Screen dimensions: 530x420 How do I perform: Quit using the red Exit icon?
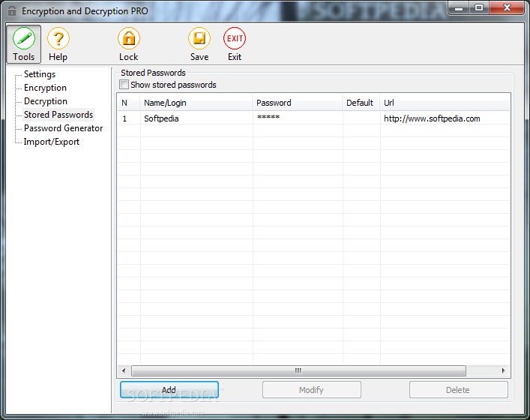[x=235, y=44]
